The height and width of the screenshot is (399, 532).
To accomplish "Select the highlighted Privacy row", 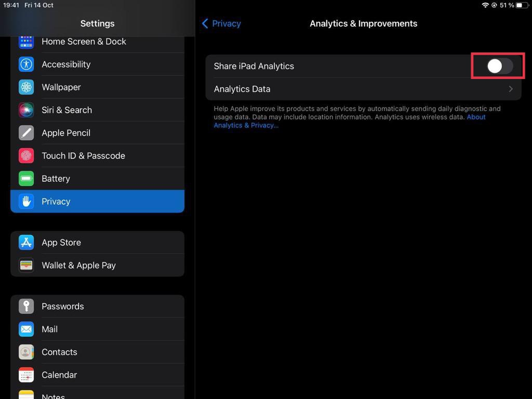I will [97, 202].
